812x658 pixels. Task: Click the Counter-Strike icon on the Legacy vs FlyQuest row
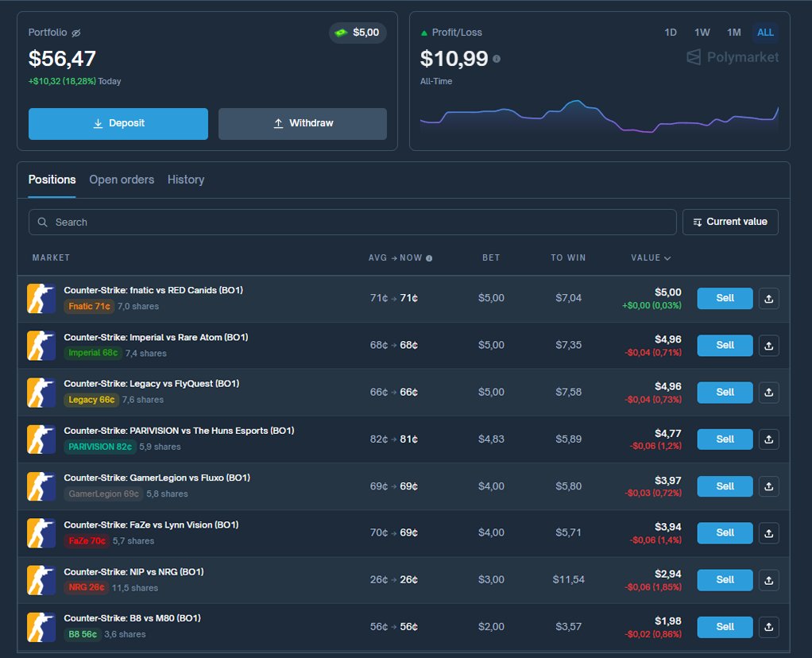click(x=41, y=392)
